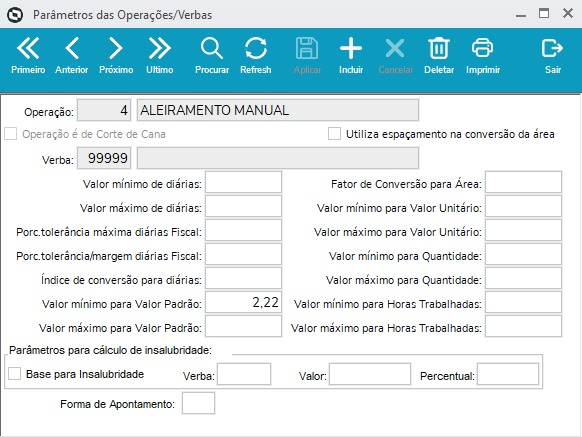Focus Valor máximo de diárias field
Screen dimensions: 582x437
243,206
